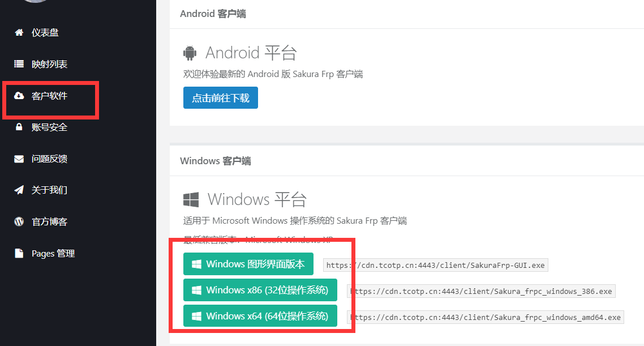Viewport: 644px width, 346px height.
Task: Select 客户软件 in the sidebar
Action: [50, 96]
